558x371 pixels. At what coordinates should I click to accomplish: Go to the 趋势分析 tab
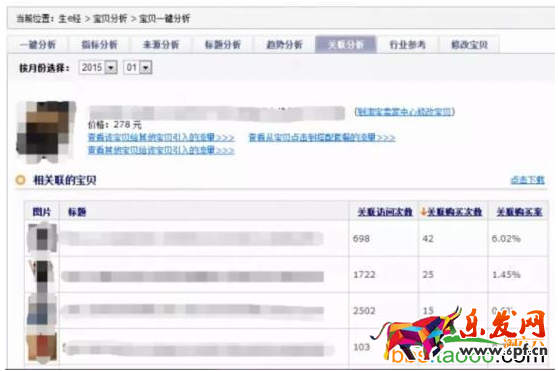point(284,45)
